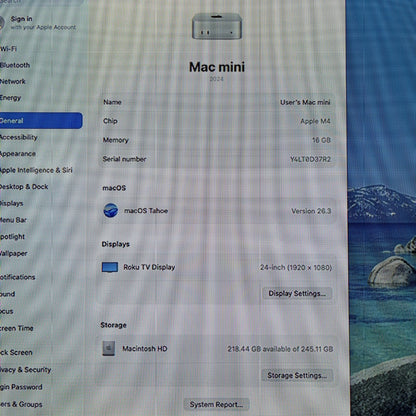Open Storage Settings
The height and width of the screenshot is (416, 416).
click(297, 375)
